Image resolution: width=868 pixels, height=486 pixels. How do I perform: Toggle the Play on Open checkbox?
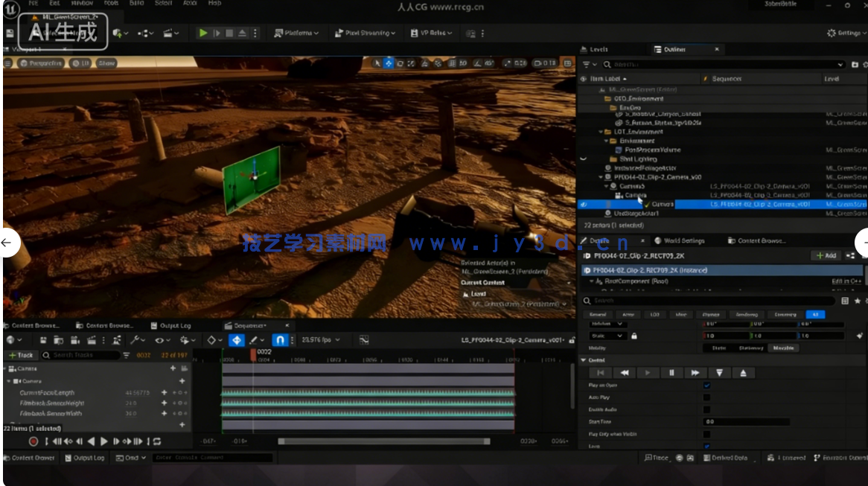(706, 386)
